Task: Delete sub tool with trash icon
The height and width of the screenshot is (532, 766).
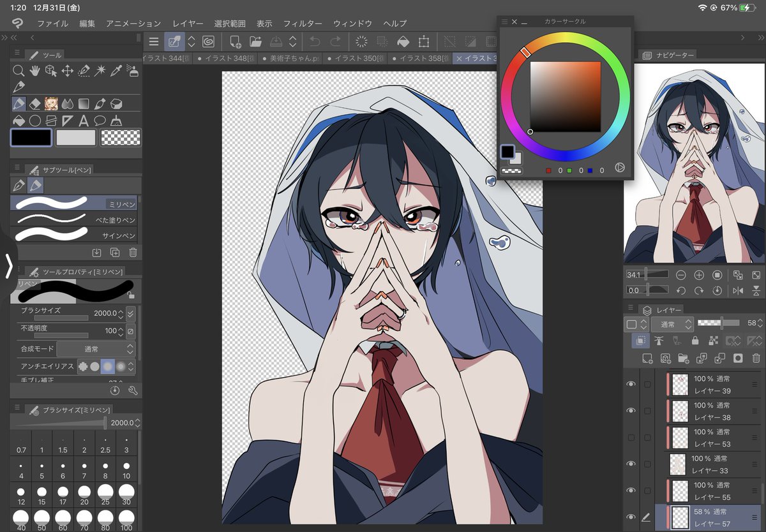Action: tap(133, 253)
